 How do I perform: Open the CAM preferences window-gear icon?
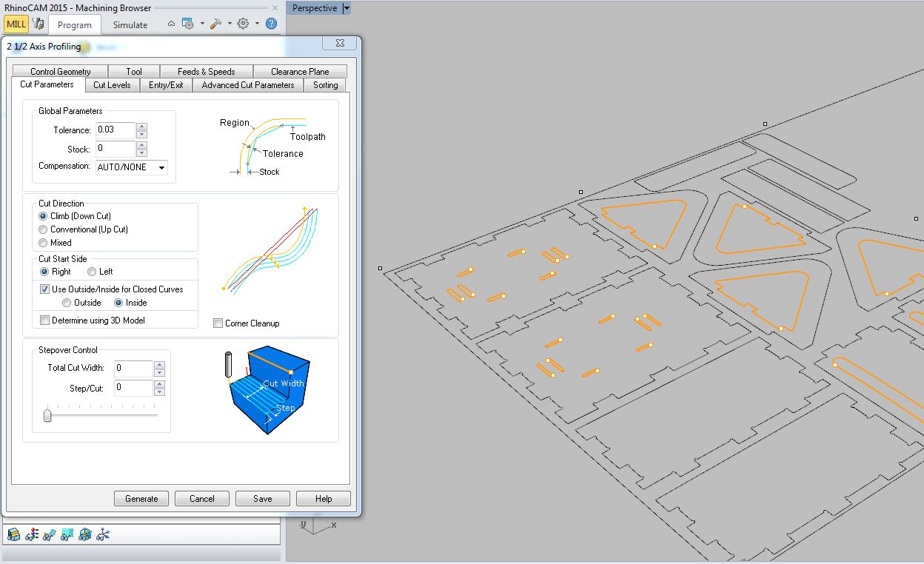point(188,24)
